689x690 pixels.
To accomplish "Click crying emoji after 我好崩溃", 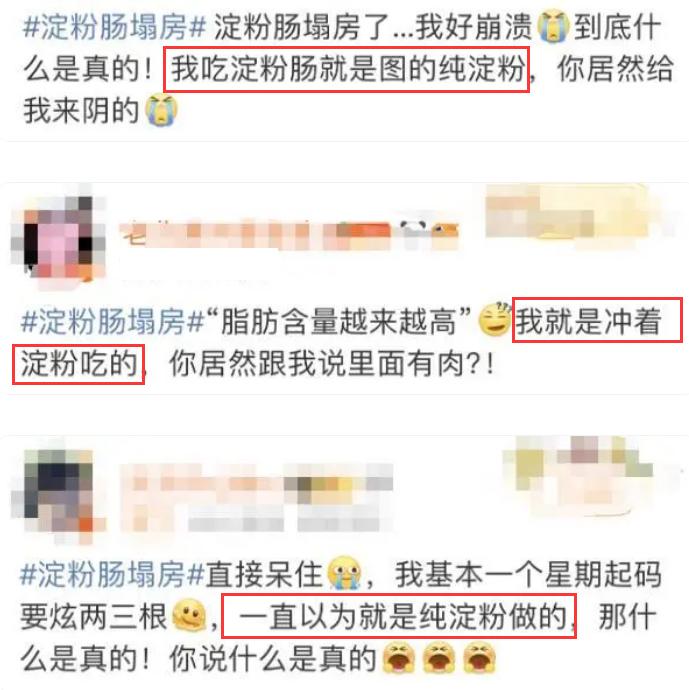I will [x=553, y=27].
